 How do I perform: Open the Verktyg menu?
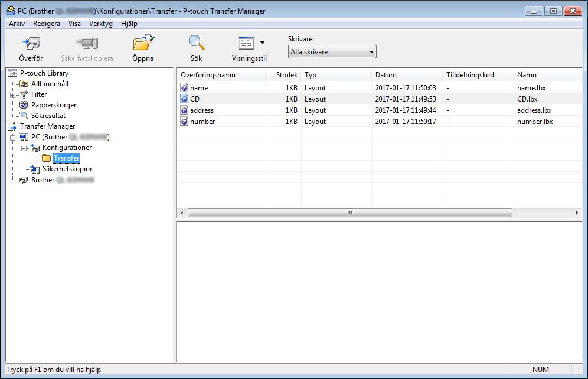coord(101,23)
